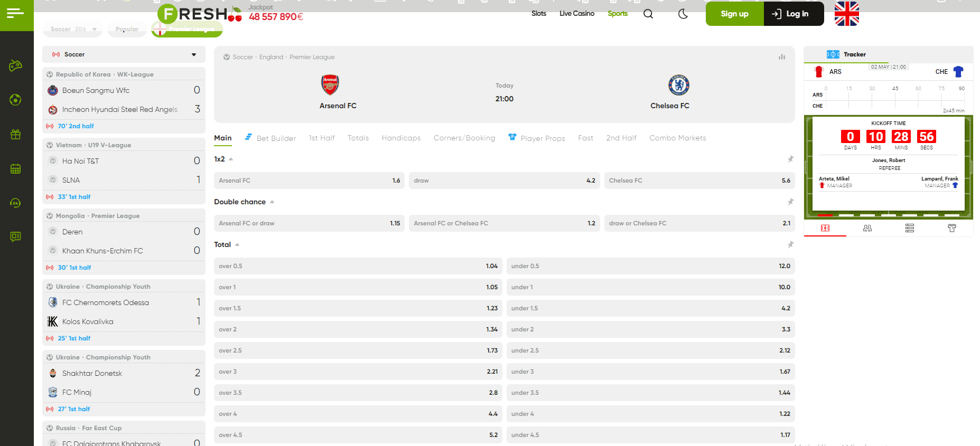Pin the Double chance market
The image size is (980, 446).
click(x=791, y=202)
